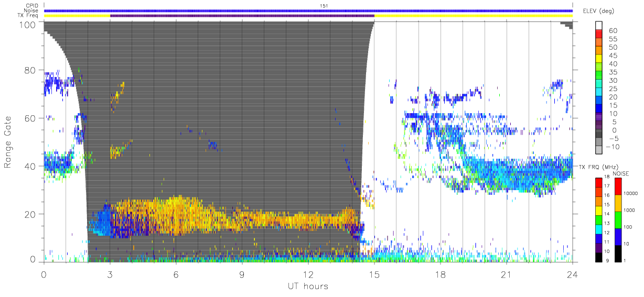The image size is (644, 297).
Task: Select the cyan 12–13 MHz TX FRQ segment
Action: pyautogui.click(x=599, y=229)
